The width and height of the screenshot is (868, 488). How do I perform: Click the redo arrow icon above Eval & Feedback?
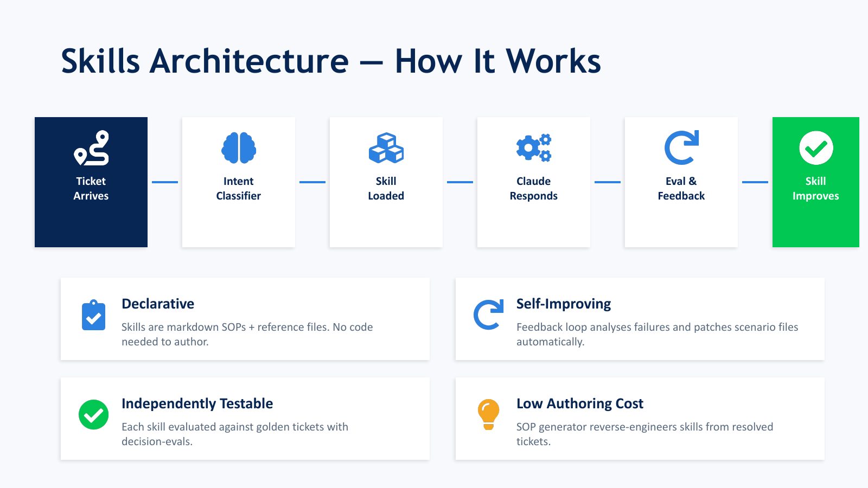681,147
